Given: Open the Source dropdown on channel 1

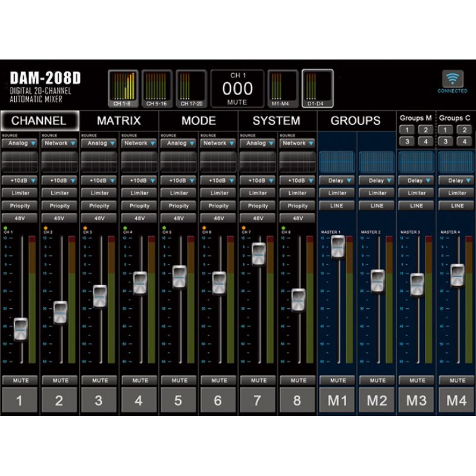Looking at the screenshot, I should tap(20, 143).
